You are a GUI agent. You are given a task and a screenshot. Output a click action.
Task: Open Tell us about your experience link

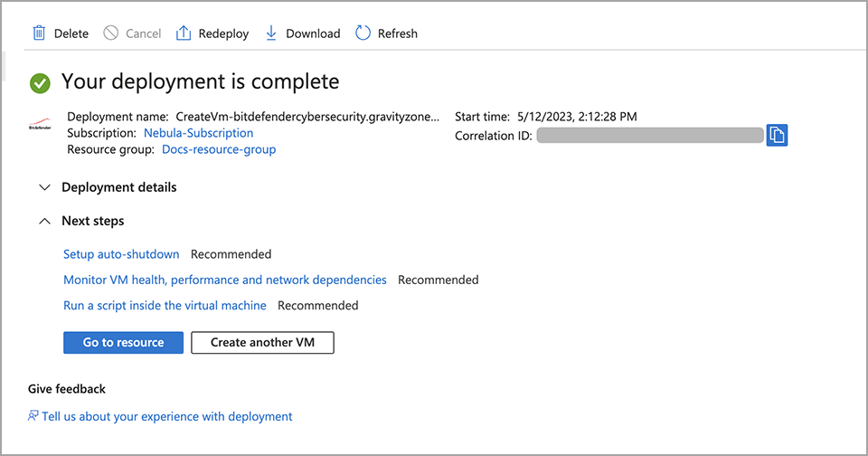pos(166,416)
